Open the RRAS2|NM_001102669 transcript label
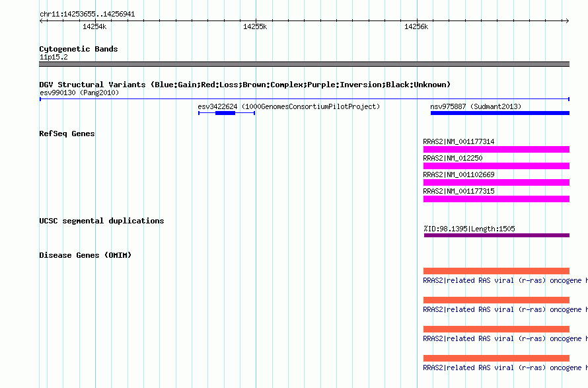Viewport: 588px width, 388px height. [459, 175]
